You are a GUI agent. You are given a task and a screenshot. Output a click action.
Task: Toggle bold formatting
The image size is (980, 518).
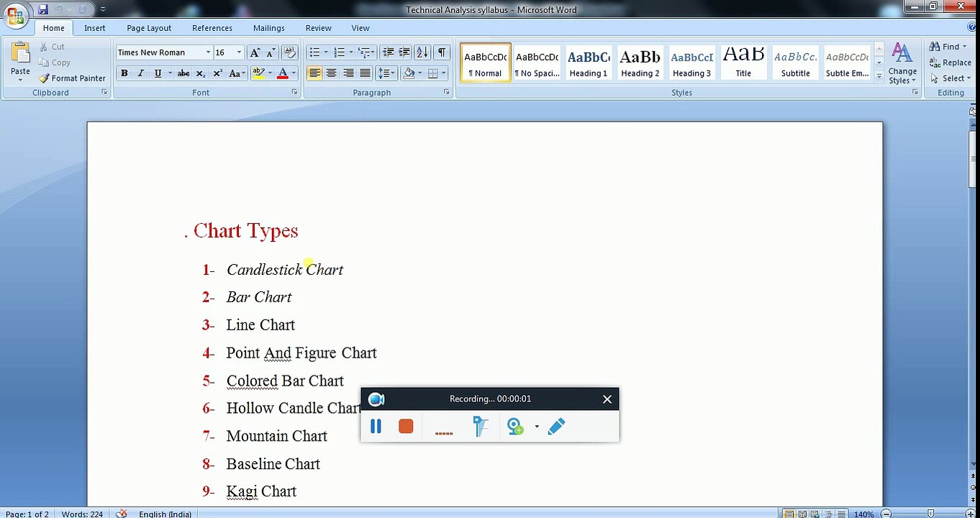124,73
